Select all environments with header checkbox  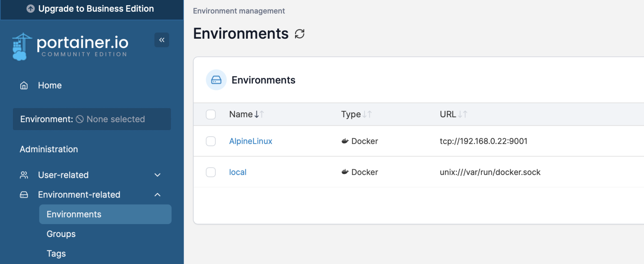211,114
